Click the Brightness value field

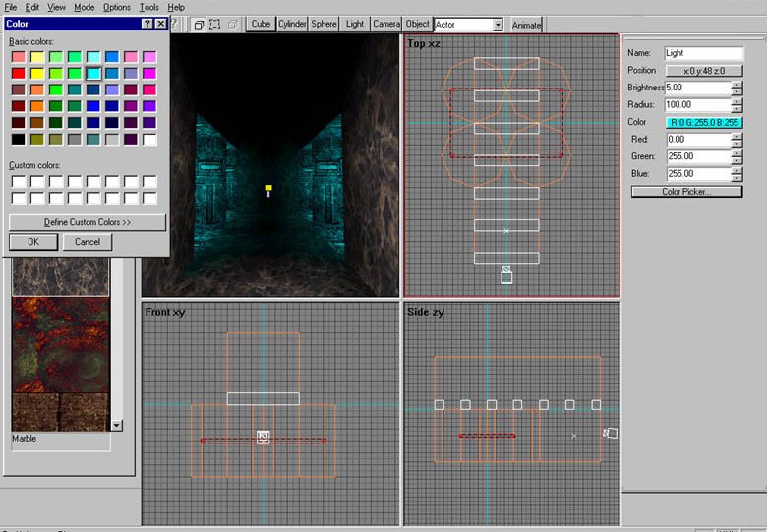click(x=698, y=89)
